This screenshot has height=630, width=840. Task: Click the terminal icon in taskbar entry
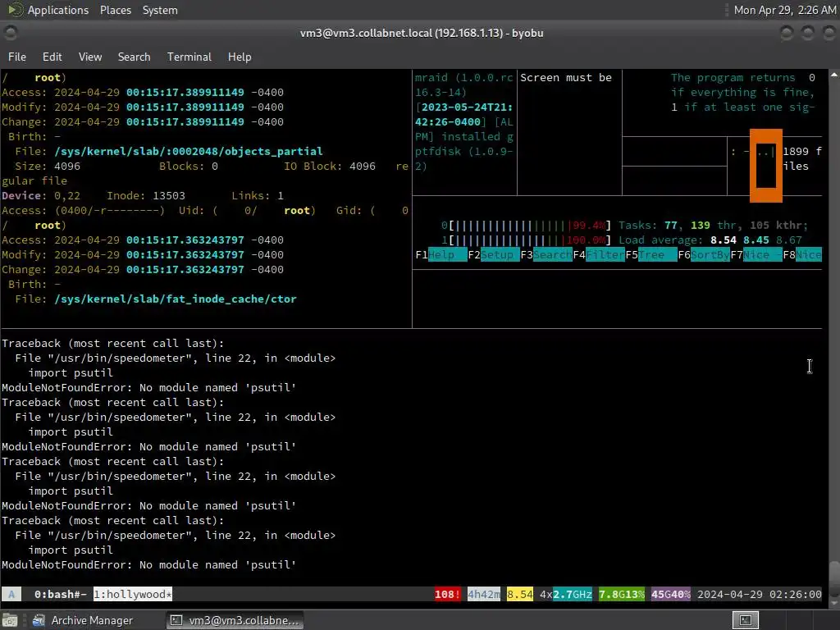click(176, 620)
